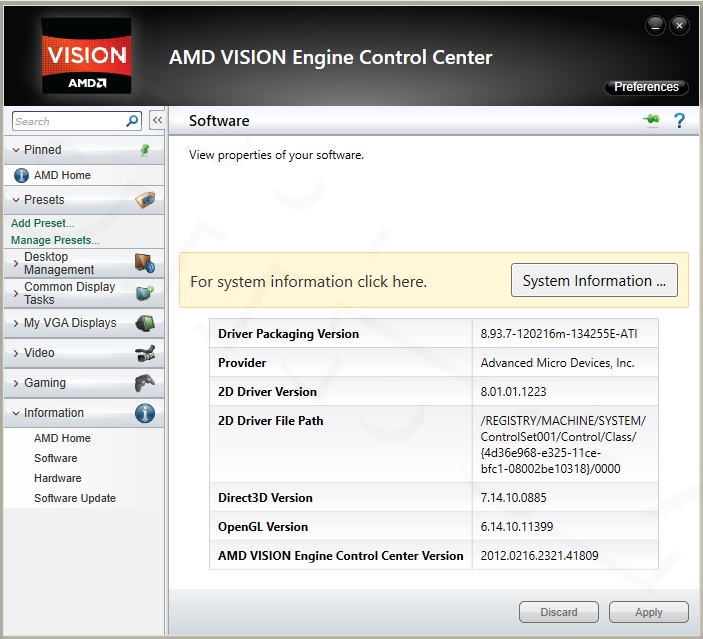Expand the Common Display Tasks section
This screenshot has width=703, height=639.
coord(16,293)
